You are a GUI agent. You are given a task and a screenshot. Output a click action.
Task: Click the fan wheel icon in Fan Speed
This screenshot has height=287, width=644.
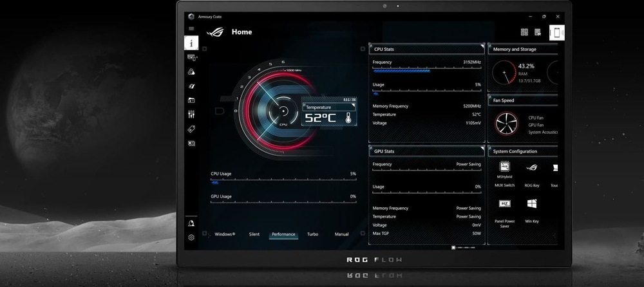point(506,124)
